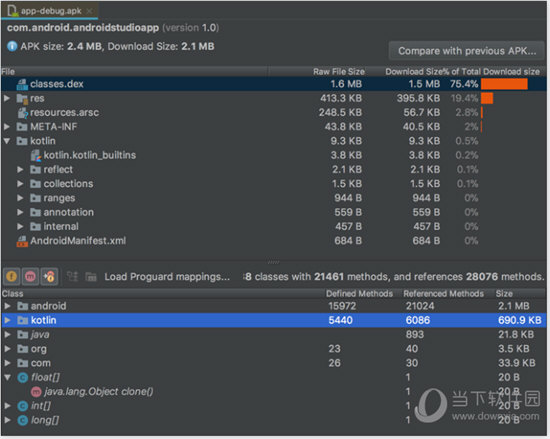This screenshot has height=439, width=550.
Task: Sort by File column header
Action: coord(8,72)
